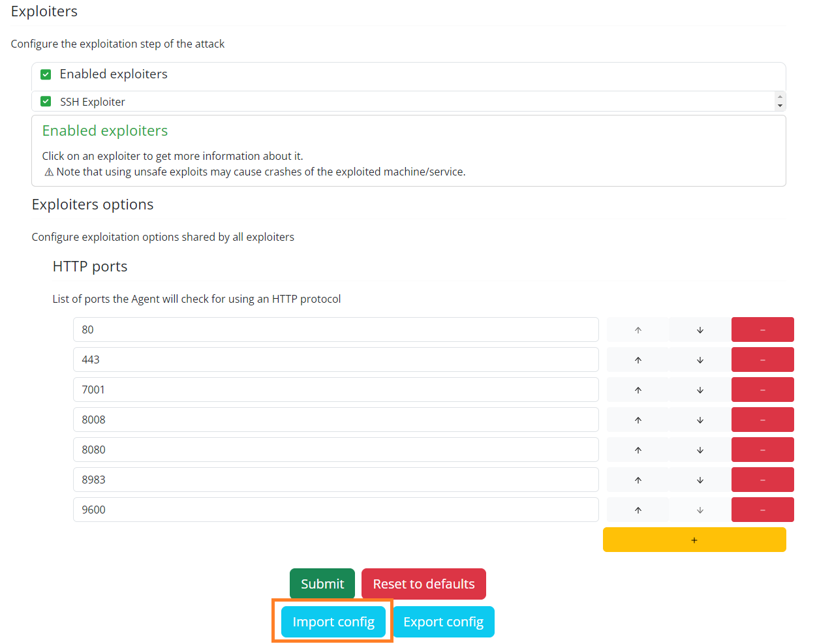Reset exploiter settings to defaults
Screen dimensions: 832x644
coord(424,583)
